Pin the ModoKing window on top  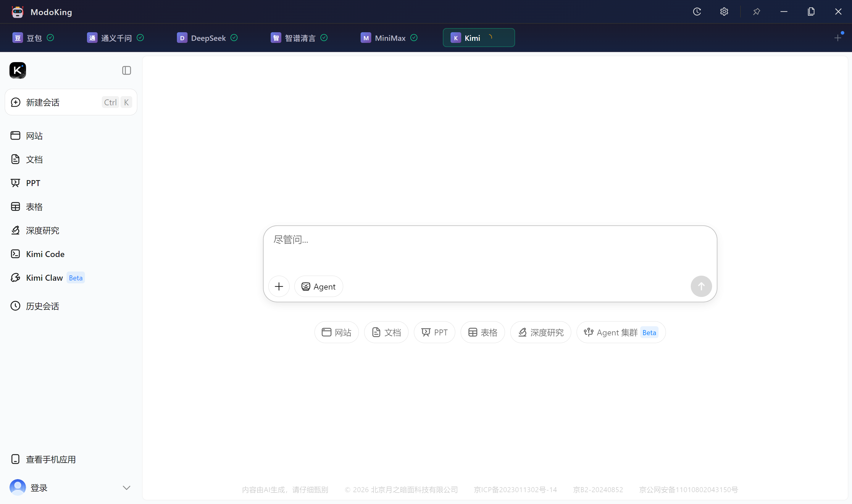[x=756, y=12]
